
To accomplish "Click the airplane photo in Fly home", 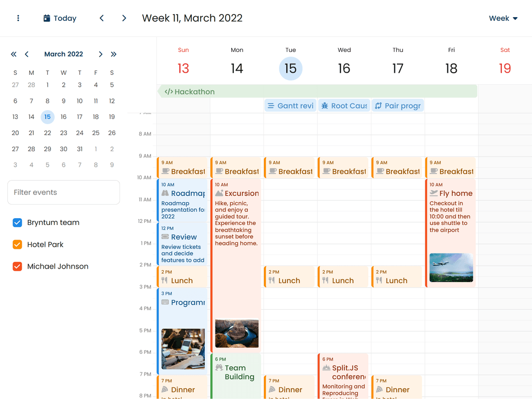I will click(x=451, y=268).
